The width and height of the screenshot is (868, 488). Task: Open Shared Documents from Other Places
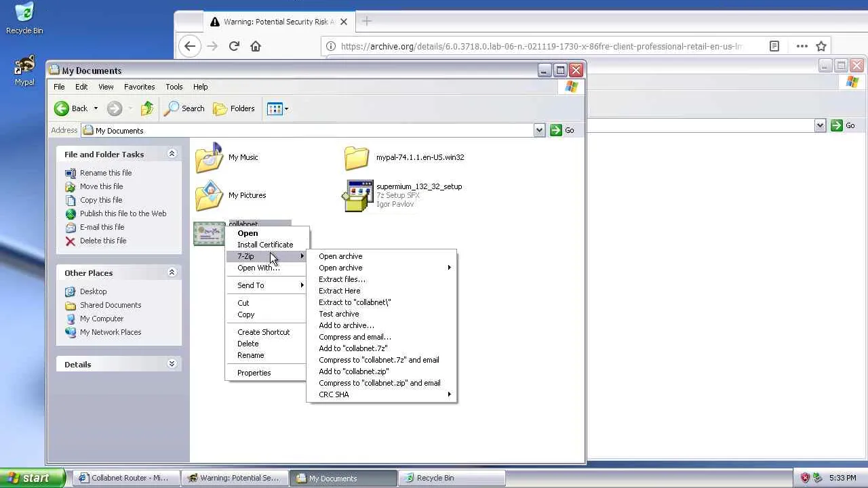tap(111, 305)
